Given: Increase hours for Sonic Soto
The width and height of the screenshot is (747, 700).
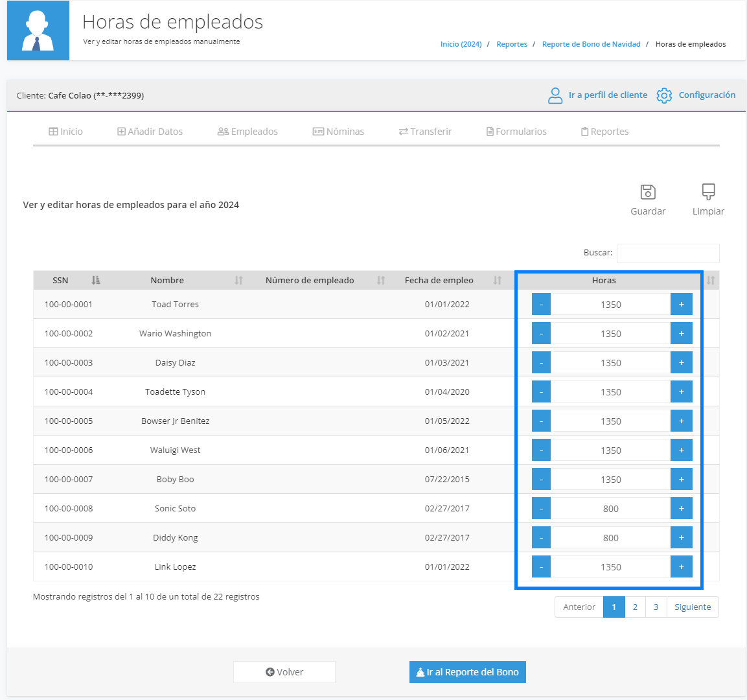Looking at the screenshot, I should coord(682,508).
